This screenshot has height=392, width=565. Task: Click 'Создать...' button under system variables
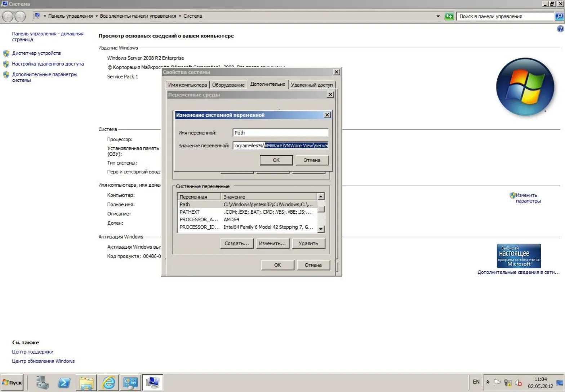[x=237, y=244]
